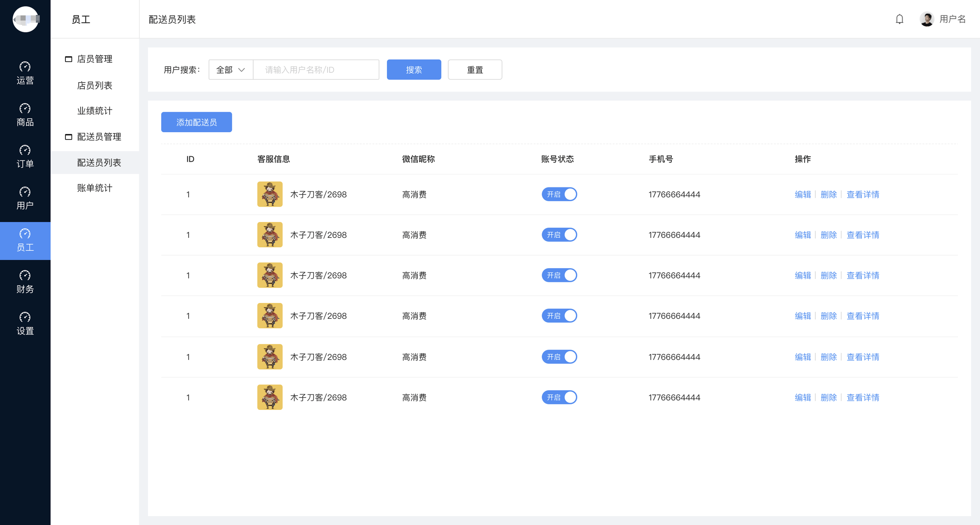Open the 全部 search filter dropdown
The width and height of the screenshot is (980, 525).
[x=231, y=70]
